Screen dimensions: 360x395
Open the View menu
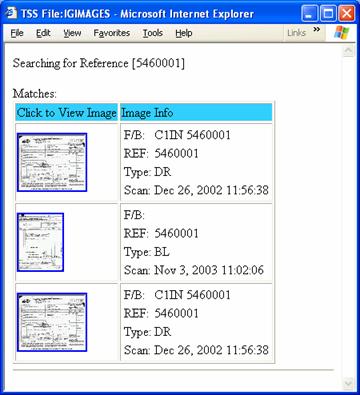tap(72, 33)
